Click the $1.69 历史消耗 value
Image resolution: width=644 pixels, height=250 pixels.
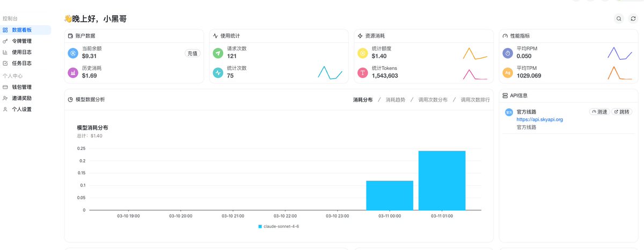coord(90,76)
